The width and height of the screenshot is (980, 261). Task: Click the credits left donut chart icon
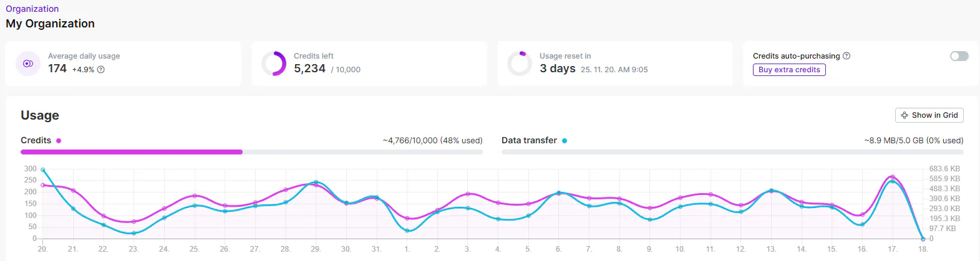tap(274, 64)
